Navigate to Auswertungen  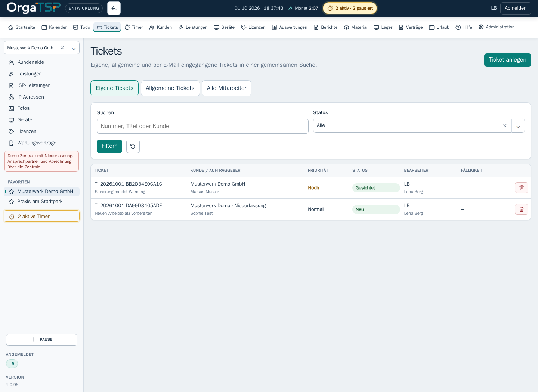[x=290, y=27]
